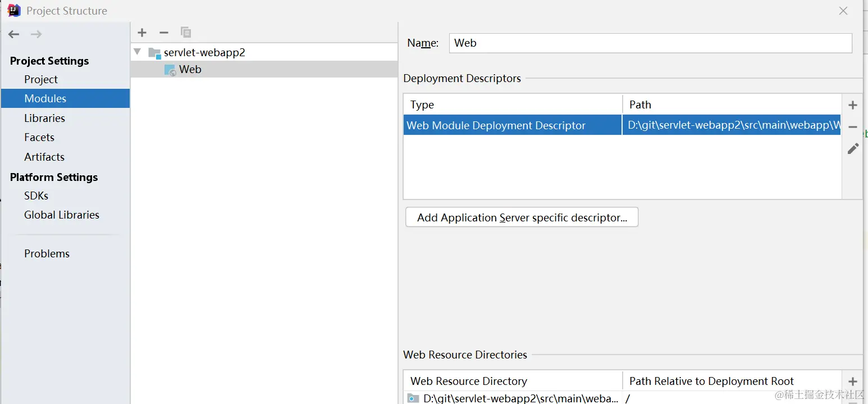Open the SDKs platform settings

pyautogui.click(x=36, y=196)
